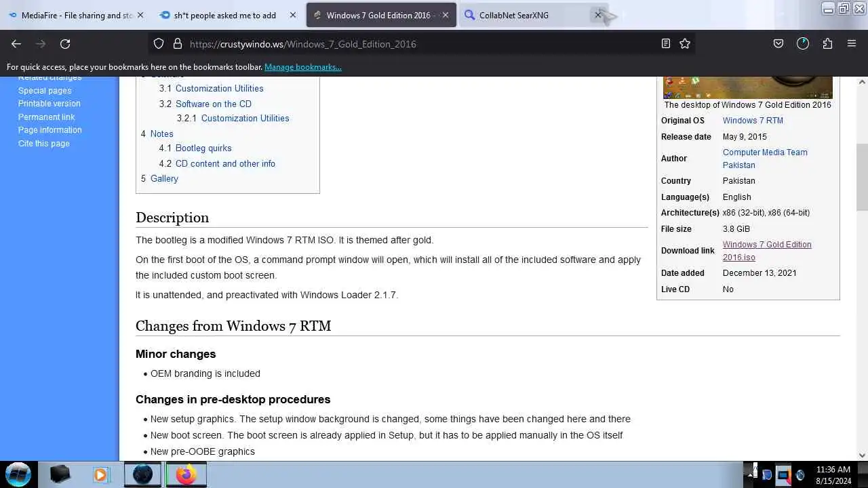Open the desktop screenshot thumbnail in infobox
The height and width of the screenshot is (488, 868).
[748, 87]
